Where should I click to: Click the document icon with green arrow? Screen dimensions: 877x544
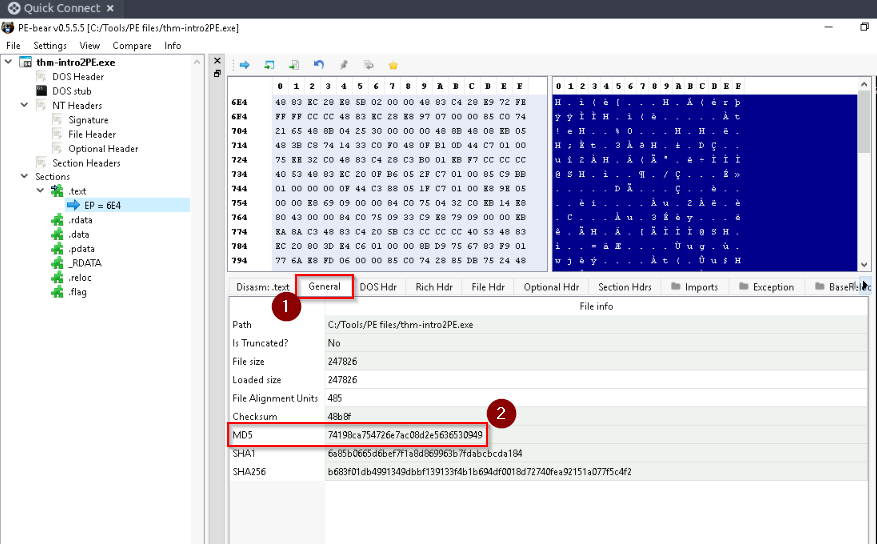coord(294,65)
